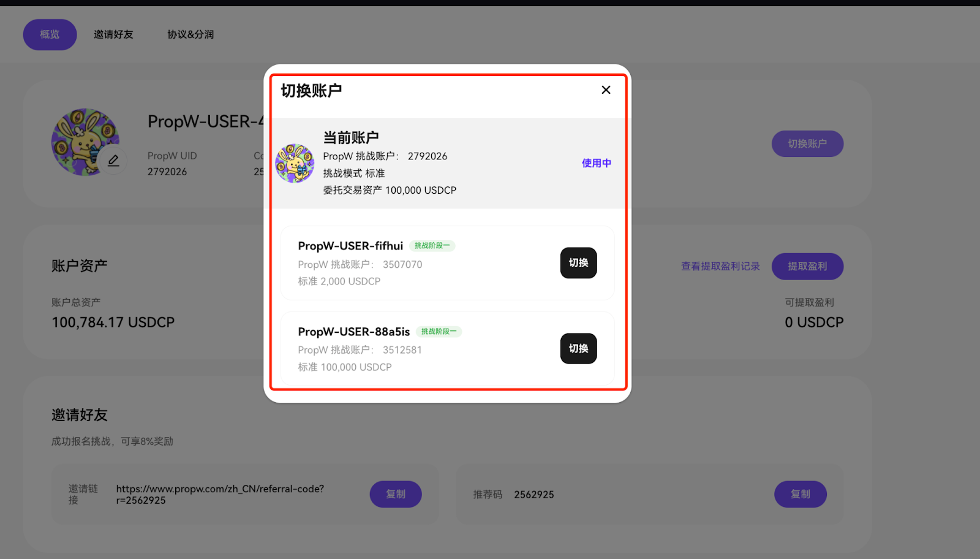The image size is (980, 559).
Task: Open the 概览 tab
Action: pos(50,34)
